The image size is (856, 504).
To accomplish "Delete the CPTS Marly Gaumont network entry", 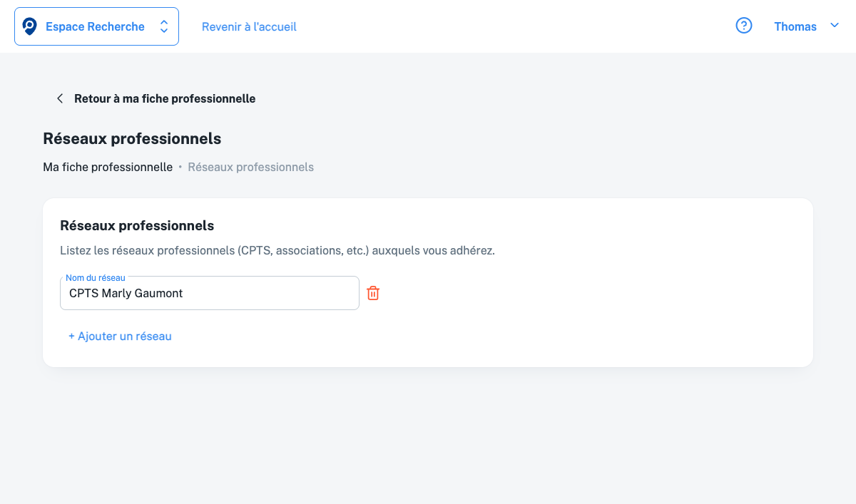I will (373, 293).
